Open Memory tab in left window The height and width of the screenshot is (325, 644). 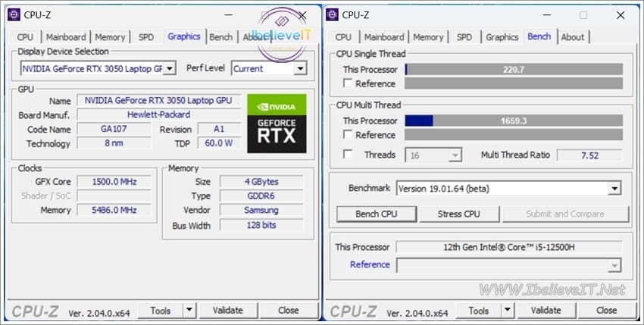pos(110,37)
